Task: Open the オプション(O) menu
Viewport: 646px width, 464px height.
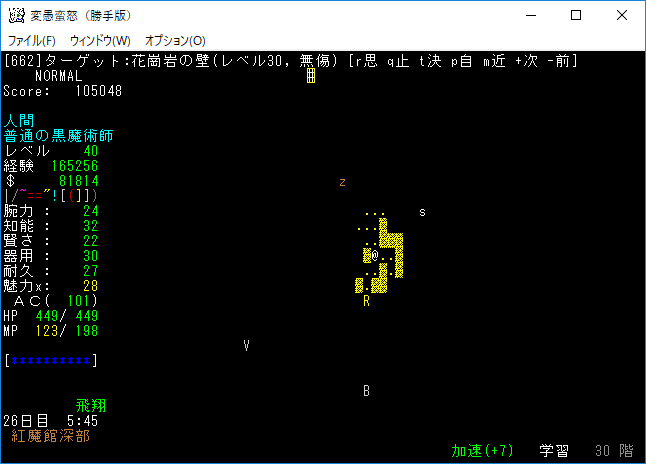Action: click(175, 41)
